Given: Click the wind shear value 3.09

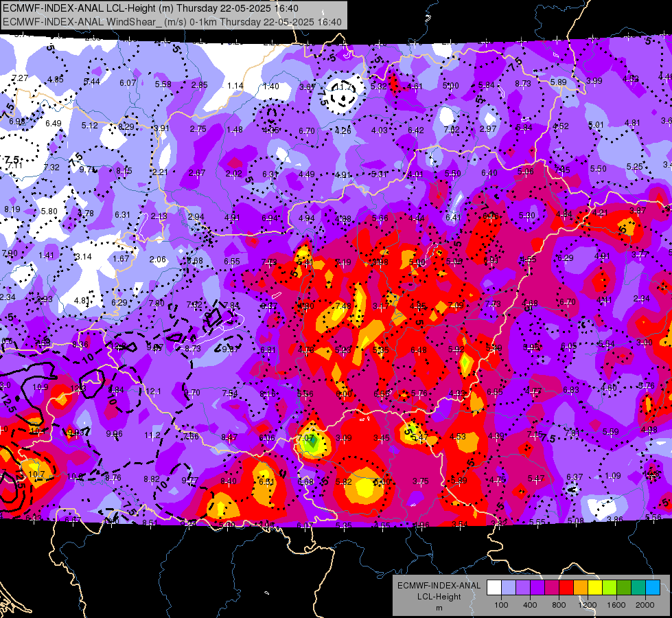Looking at the screenshot, I should click(x=344, y=437).
